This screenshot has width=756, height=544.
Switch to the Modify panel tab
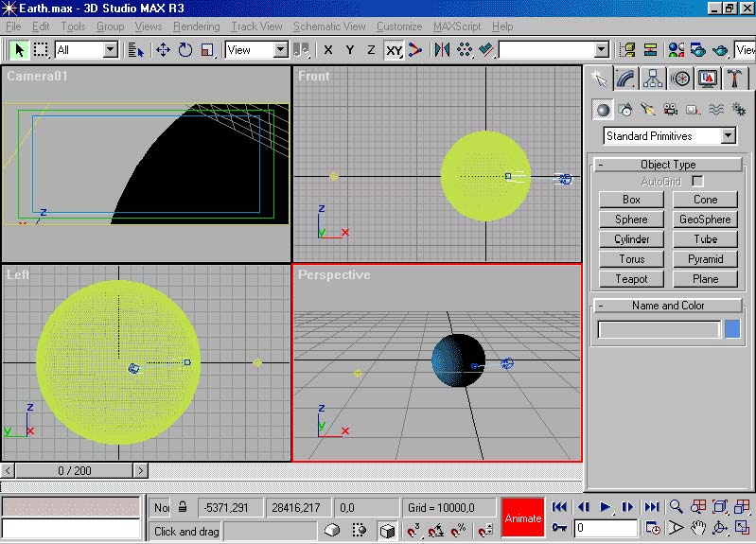[x=625, y=79]
